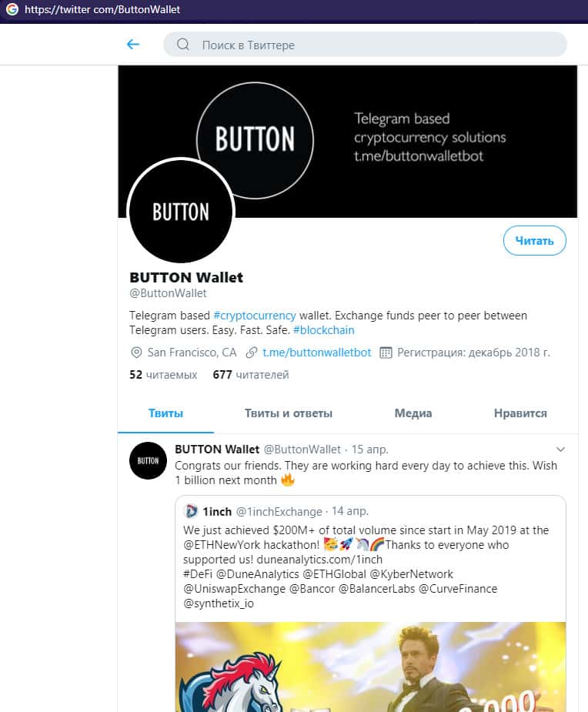Click the #cryptocurrency hashtag in bio
Viewport: 588px width, 712px height.
click(x=254, y=316)
